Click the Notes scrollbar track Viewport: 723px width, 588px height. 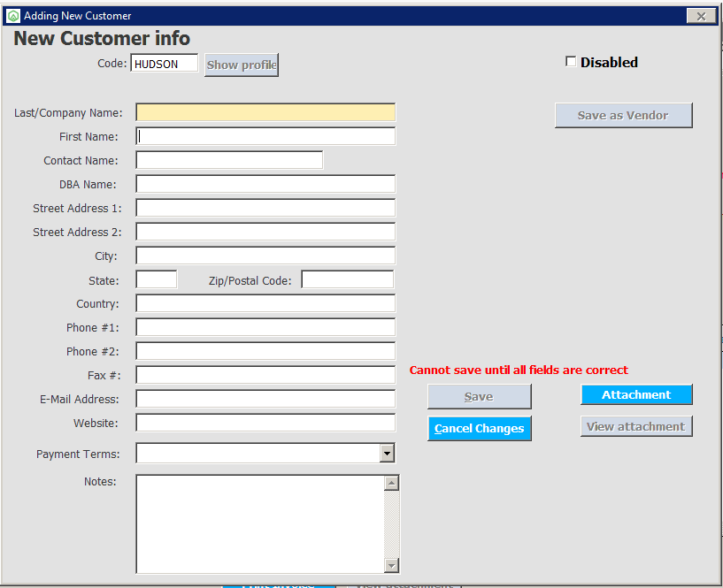click(x=391, y=524)
